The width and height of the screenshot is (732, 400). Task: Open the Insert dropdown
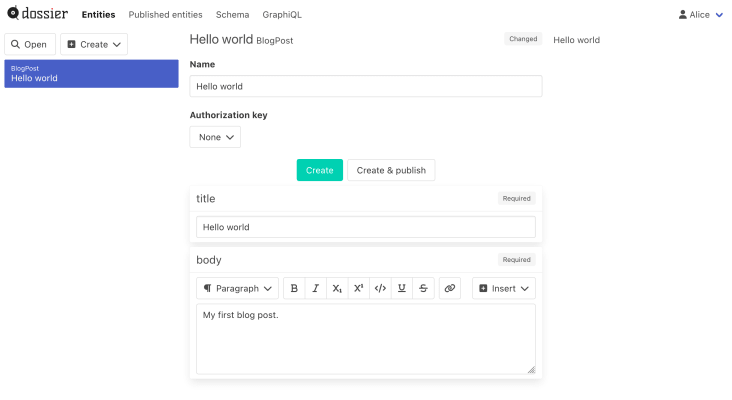pos(504,288)
